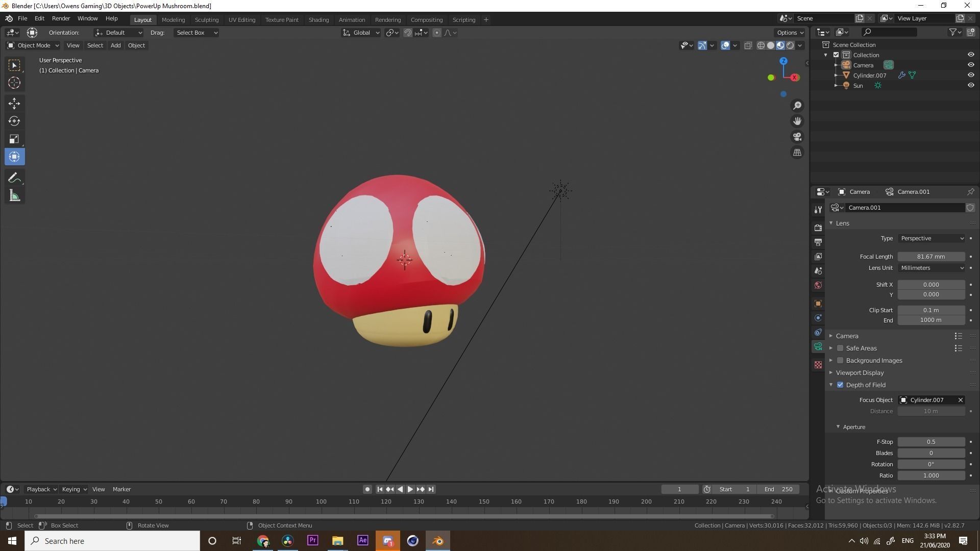
Task: Open the File menu
Action: pos(22,18)
